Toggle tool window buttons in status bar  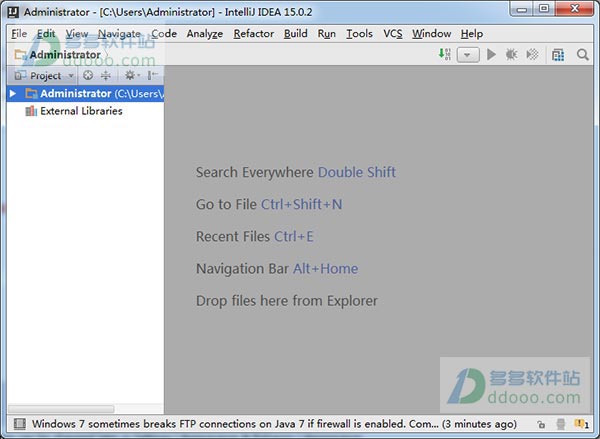pyautogui.click(x=20, y=424)
